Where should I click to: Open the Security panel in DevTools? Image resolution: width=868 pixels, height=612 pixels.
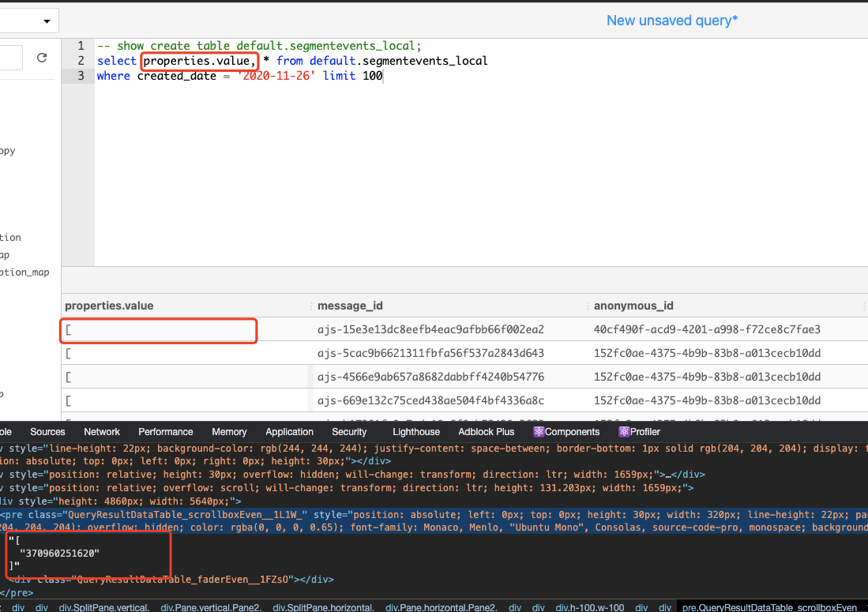pos(349,432)
